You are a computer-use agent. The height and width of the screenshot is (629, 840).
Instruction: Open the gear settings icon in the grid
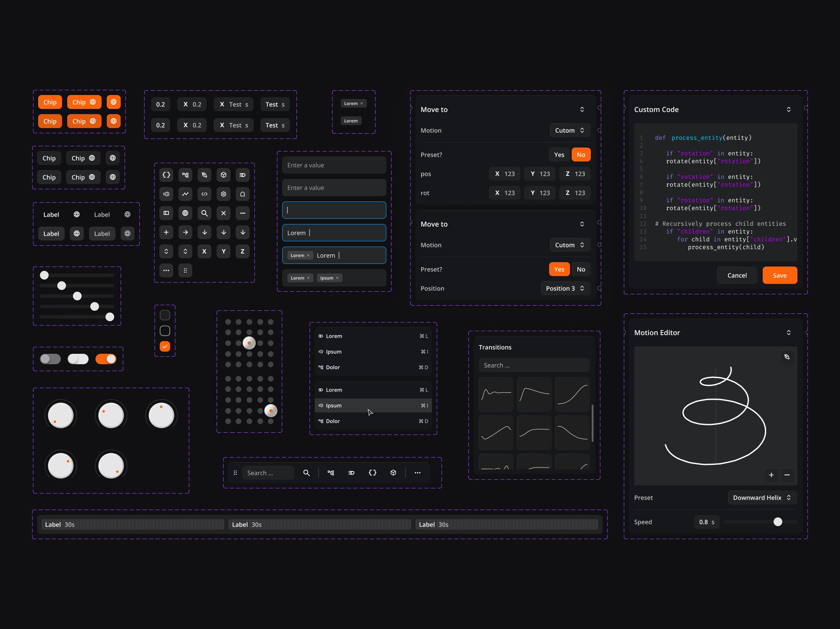click(x=224, y=194)
